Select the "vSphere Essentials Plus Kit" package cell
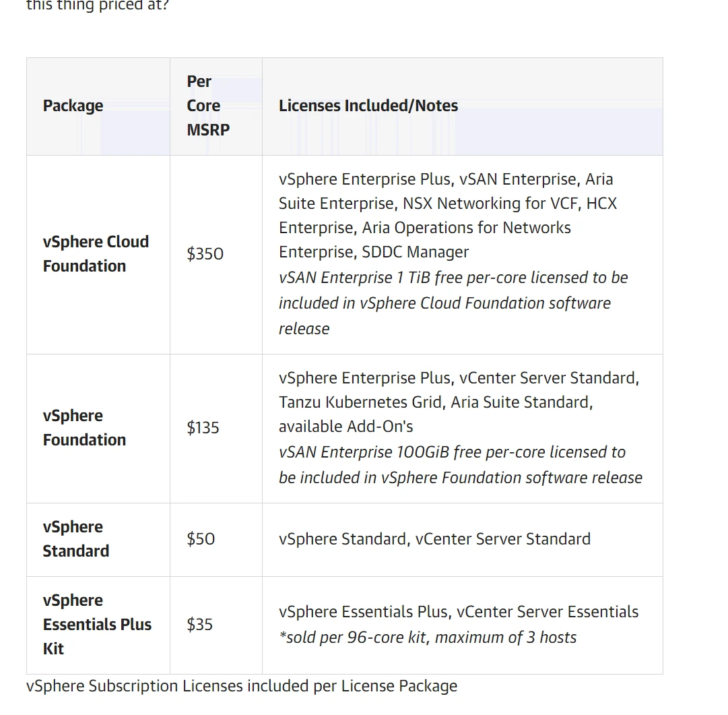Image resolution: width=728 pixels, height=715 pixels. point(97,625)
